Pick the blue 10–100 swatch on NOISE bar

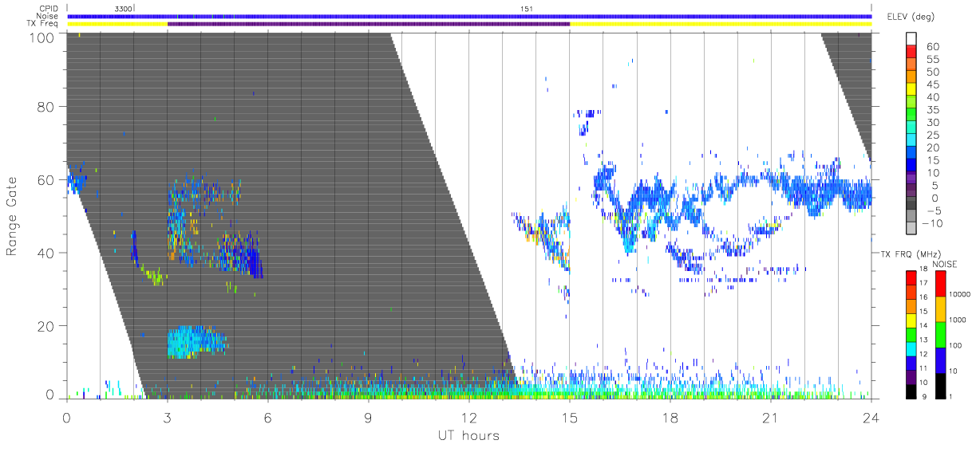click(x=939, y=360)
